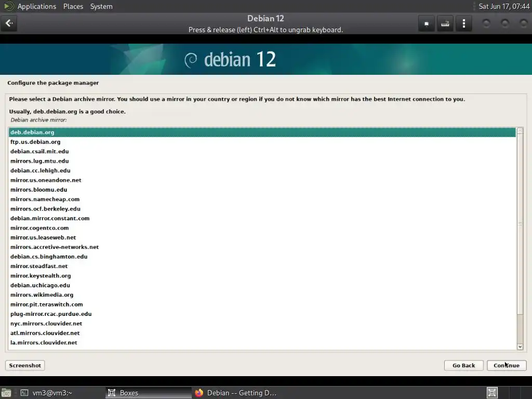The image size is (532, 399).
Task: Click the workspace switcher icon in bottom panel
Action: coord(492,393)
